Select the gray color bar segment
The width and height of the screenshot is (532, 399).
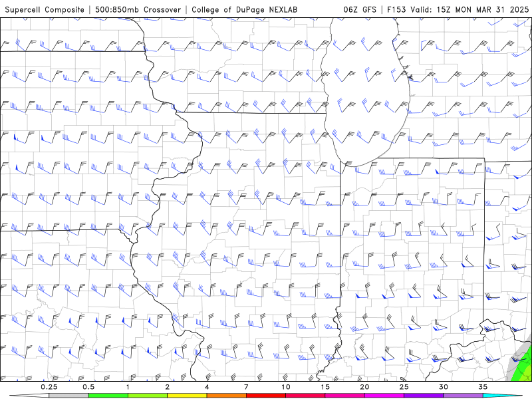point(69,396)
